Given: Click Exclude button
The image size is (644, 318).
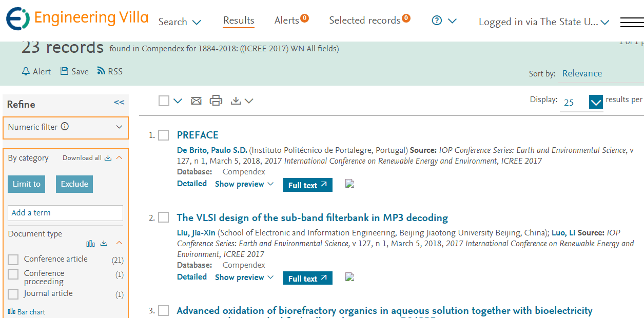Looking at the screenshot, I should tap(74, 184).
